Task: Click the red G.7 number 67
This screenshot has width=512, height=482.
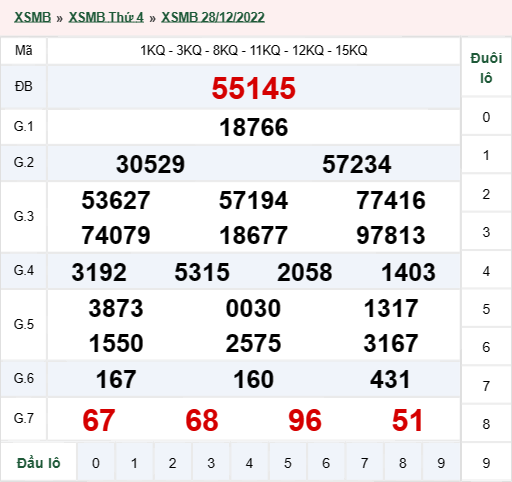Action: click(x=99, y=420)
